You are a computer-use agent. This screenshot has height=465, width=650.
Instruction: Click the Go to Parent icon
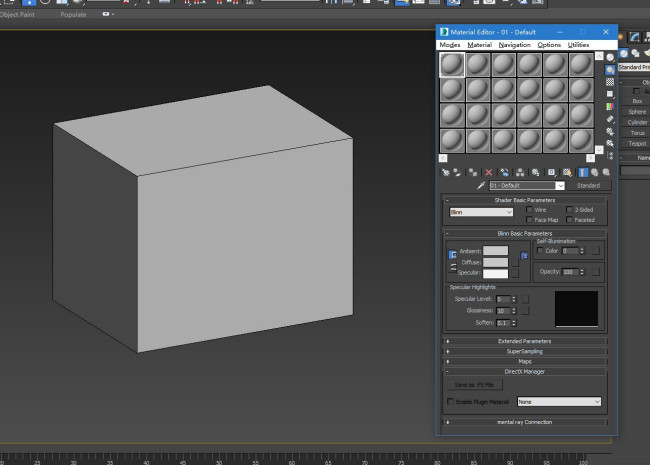point(595,172)
